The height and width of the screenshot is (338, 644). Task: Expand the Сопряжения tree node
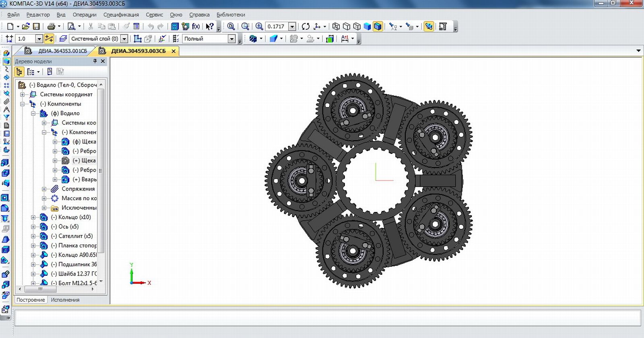44,189
